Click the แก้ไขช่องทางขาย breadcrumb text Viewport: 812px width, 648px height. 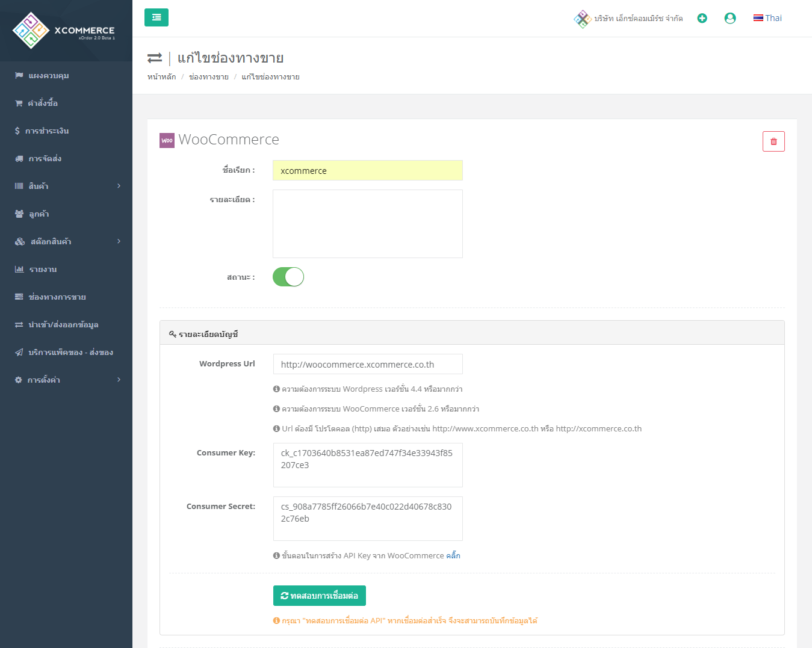(270, 77)
